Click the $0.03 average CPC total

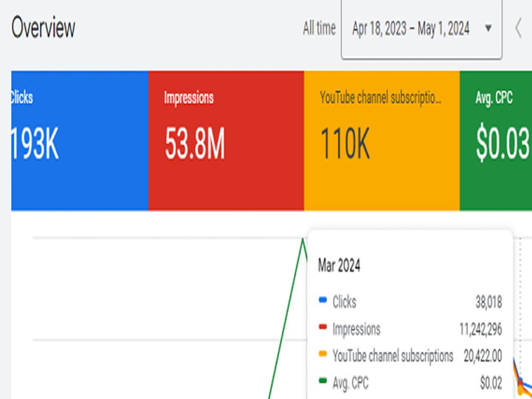pos(503,144)
